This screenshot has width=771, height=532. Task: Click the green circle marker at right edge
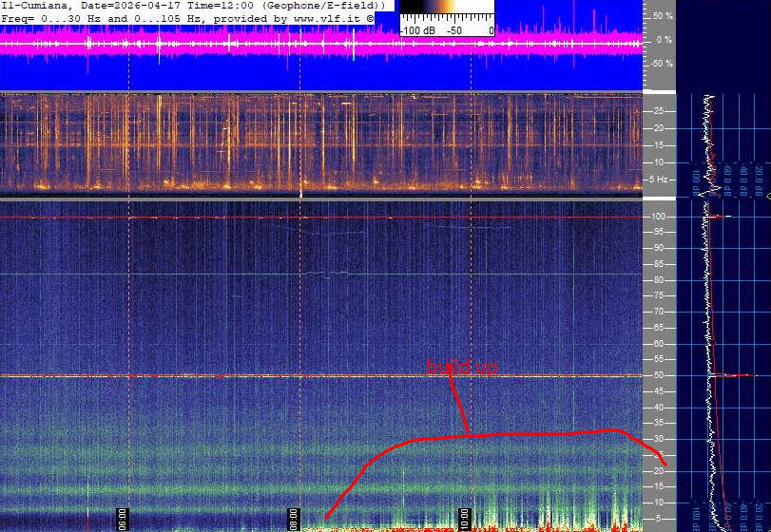(x=768, y=196)
